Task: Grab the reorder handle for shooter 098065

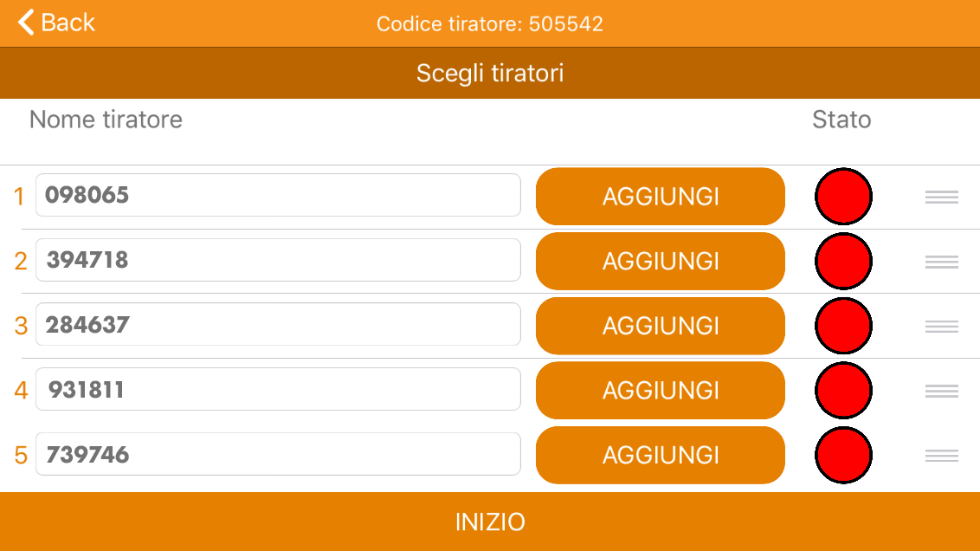Action: coord(941,197)
